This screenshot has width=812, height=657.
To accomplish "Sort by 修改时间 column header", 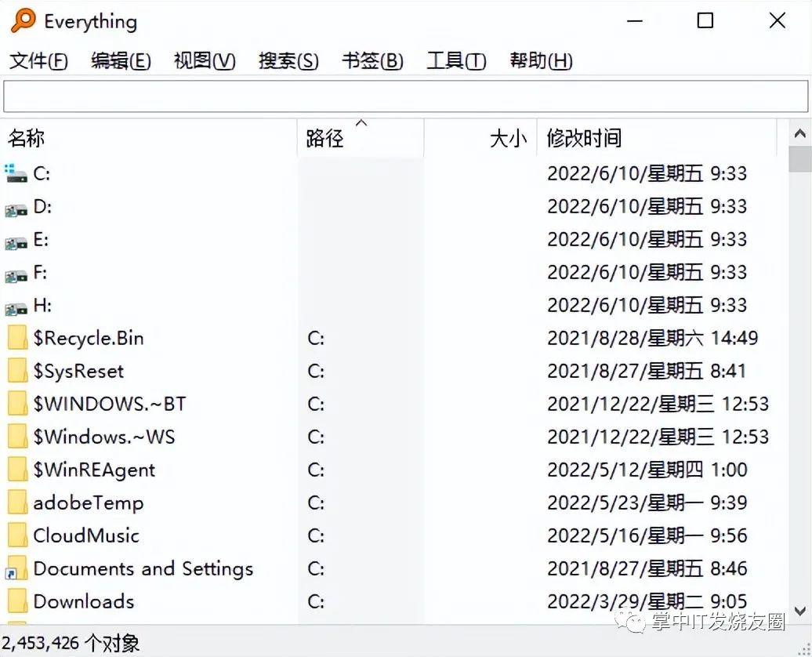I will [x=657, y=138].
